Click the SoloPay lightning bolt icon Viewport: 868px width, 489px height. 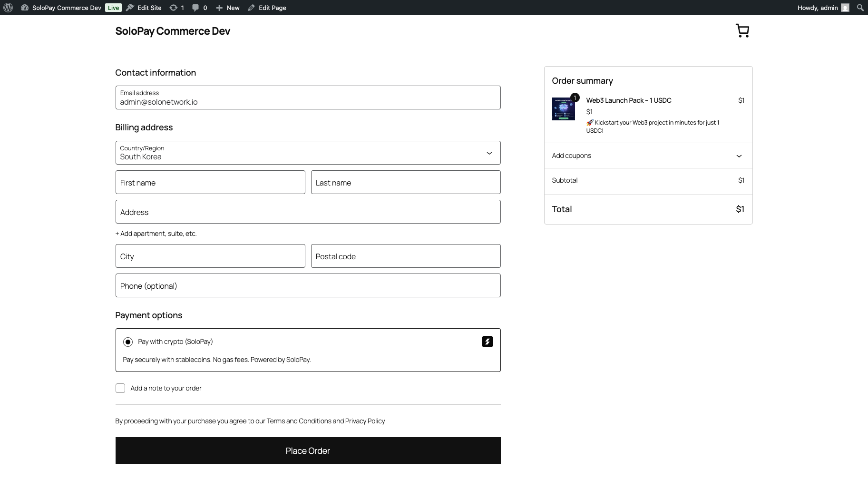pos(488,342)
